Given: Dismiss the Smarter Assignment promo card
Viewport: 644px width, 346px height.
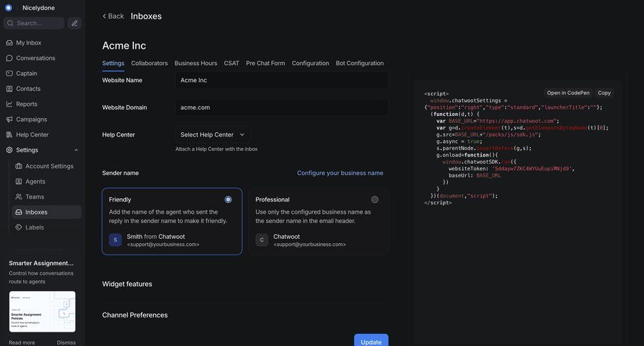Looking at the screenshot, I should (x=66, y=342).
